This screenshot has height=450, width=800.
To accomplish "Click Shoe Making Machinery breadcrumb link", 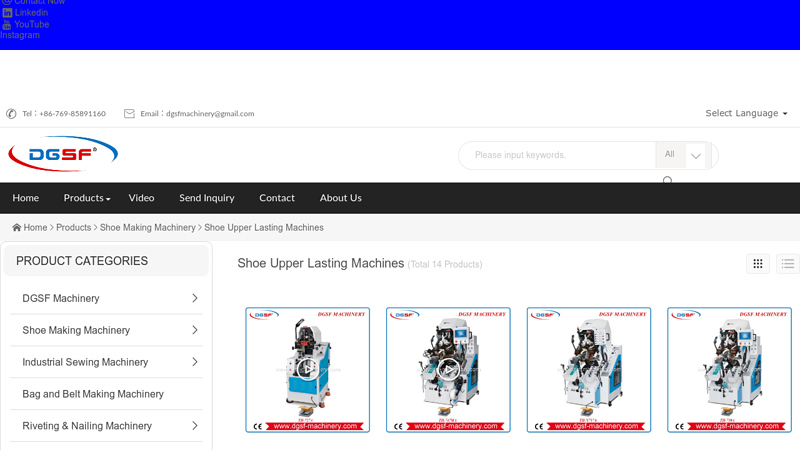I will [147, 228].
